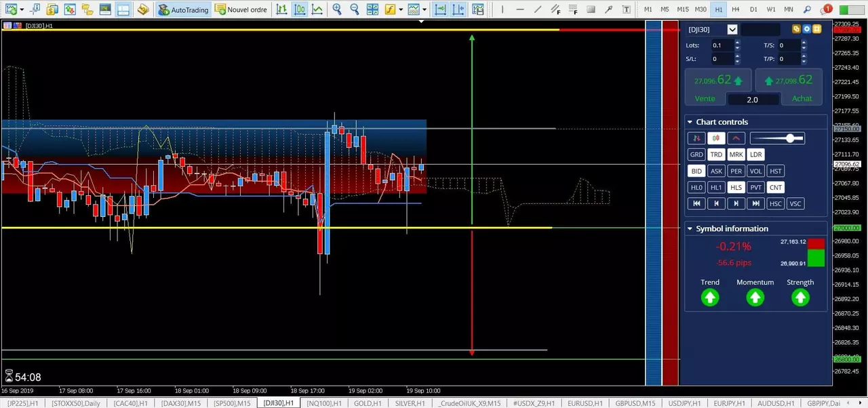
Task: Select the H4 timeframe
Action: click(736, 9)
